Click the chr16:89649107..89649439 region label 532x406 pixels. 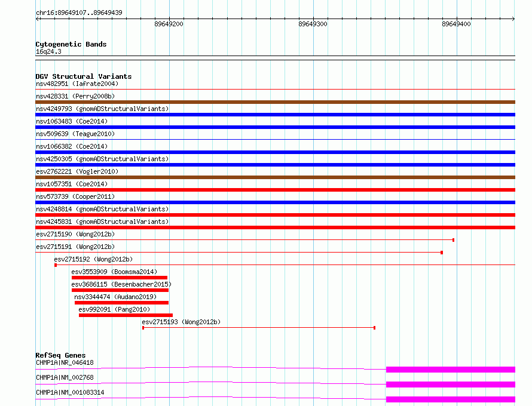point(79,13)
